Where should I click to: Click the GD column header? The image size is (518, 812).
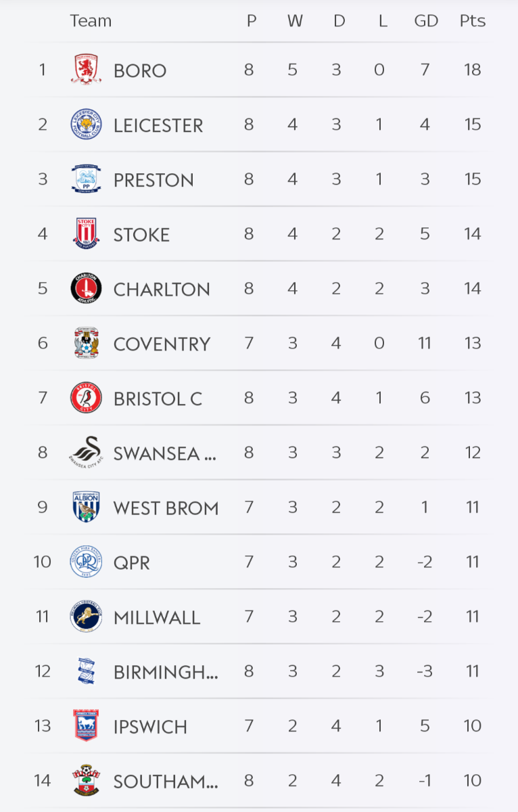click(426, 21)
